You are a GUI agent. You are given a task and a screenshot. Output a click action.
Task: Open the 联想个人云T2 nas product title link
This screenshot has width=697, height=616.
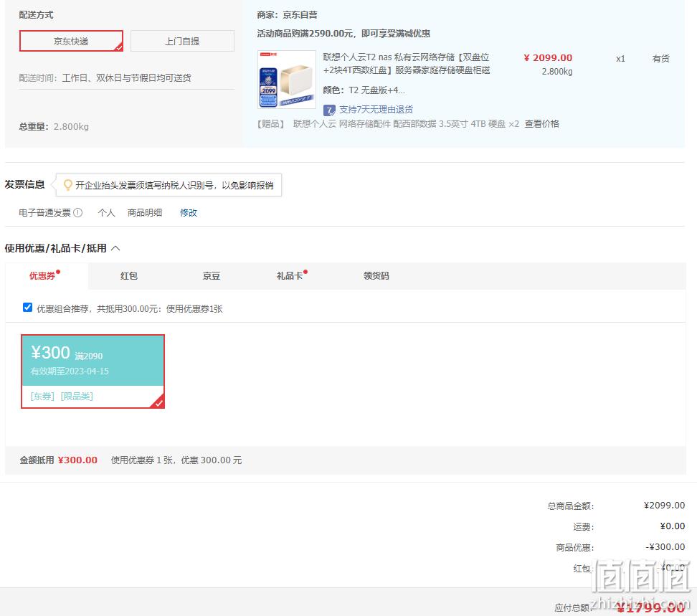407,64
